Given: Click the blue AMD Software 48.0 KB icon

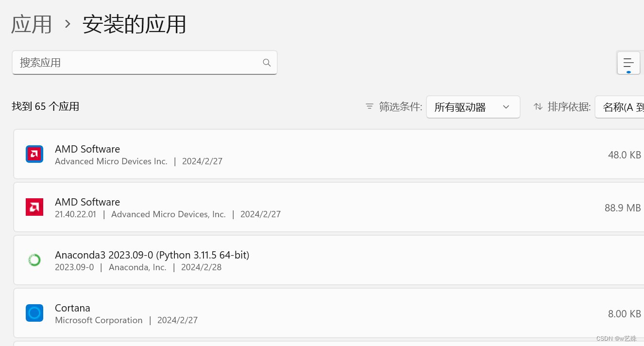Looking at the screenshot, I should tap(34, 154).
